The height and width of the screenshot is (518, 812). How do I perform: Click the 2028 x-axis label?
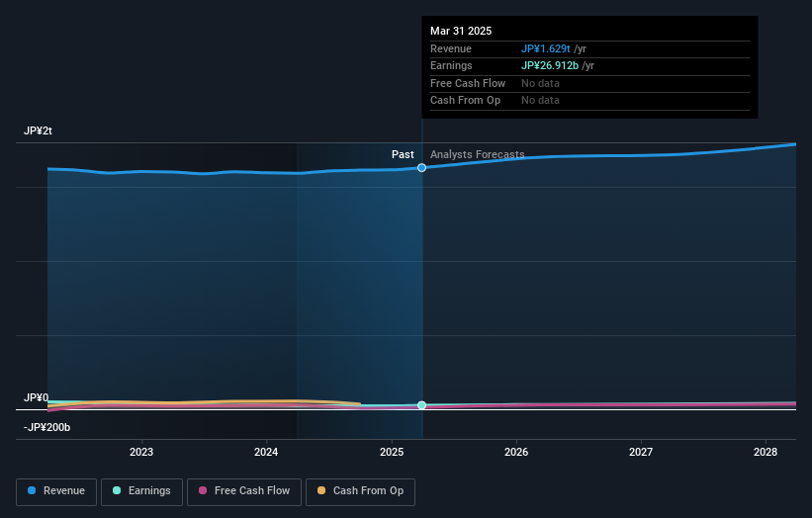[x=766, y=452]
